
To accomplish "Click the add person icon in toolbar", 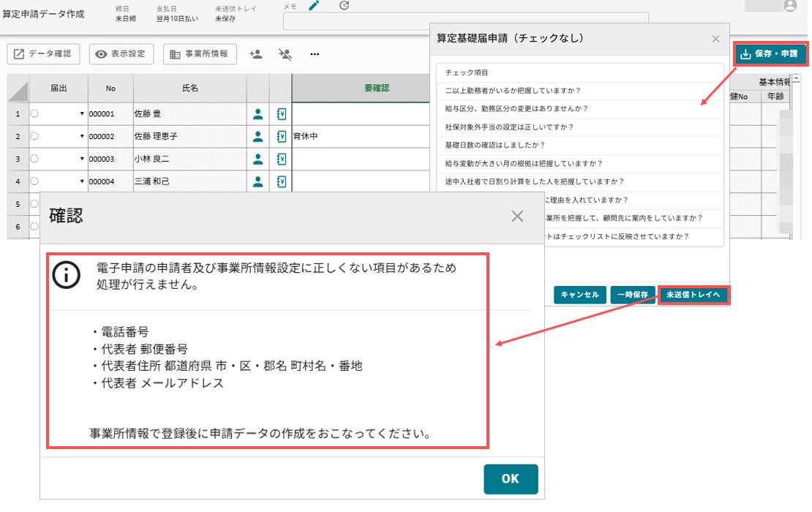I will tap(255, 54).
